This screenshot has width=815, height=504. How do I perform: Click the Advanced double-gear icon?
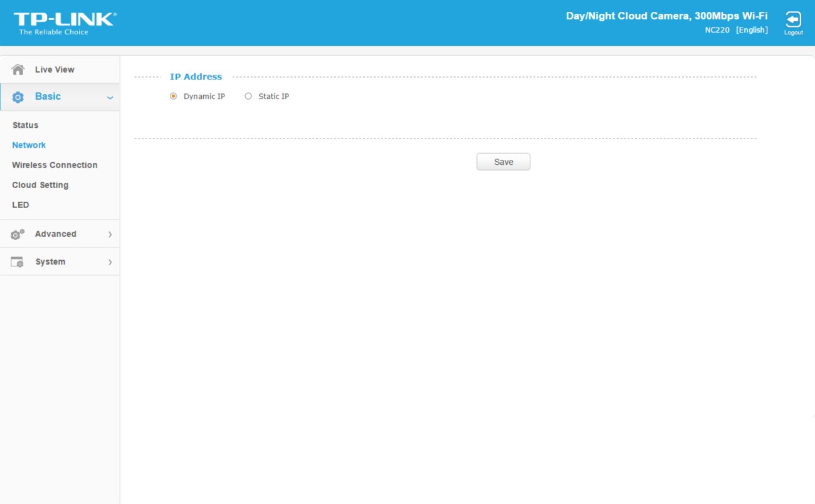18,234
